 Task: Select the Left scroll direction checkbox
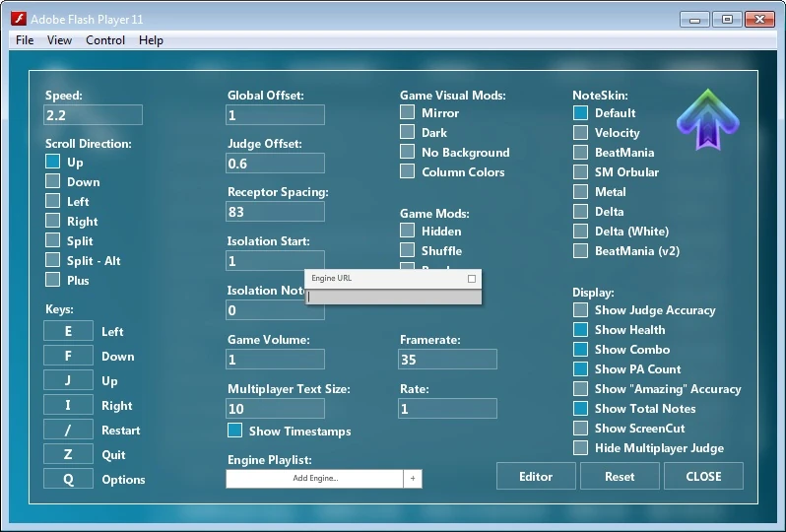pos(52,201)
